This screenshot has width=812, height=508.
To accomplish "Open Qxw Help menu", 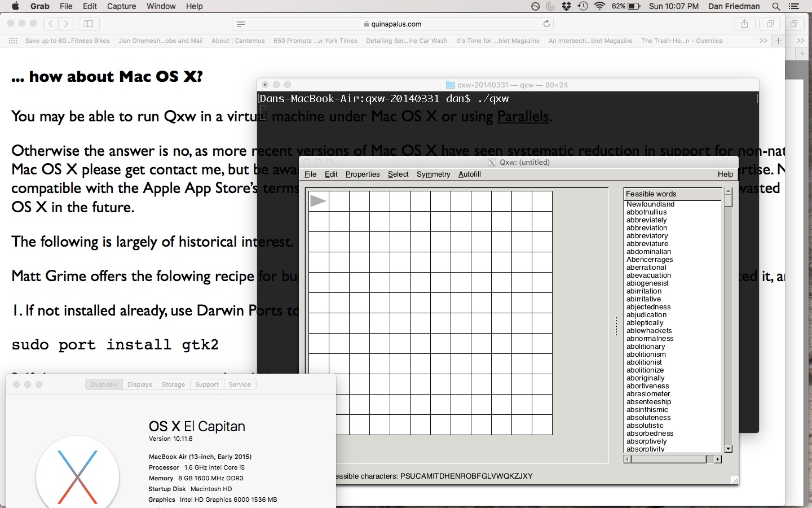I will coord(725,174).
